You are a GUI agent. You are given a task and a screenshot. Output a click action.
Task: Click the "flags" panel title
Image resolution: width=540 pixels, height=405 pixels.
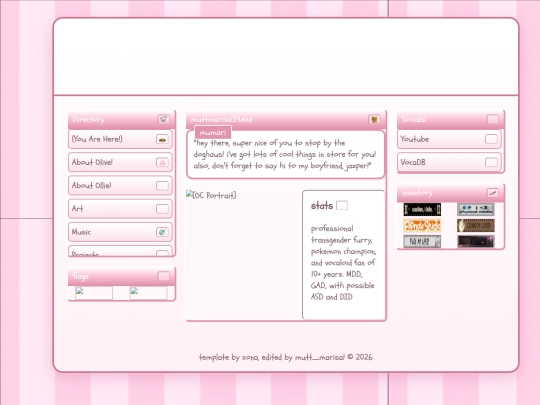point(81,276)
